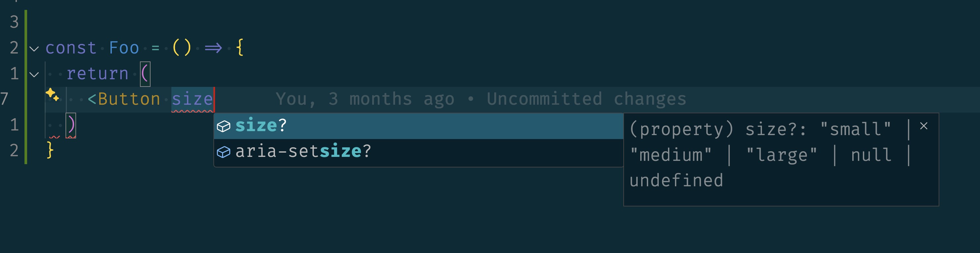Click the arrow function "⇒" operator
Viewport: 980px width, 253px height.
coord(213,48)
